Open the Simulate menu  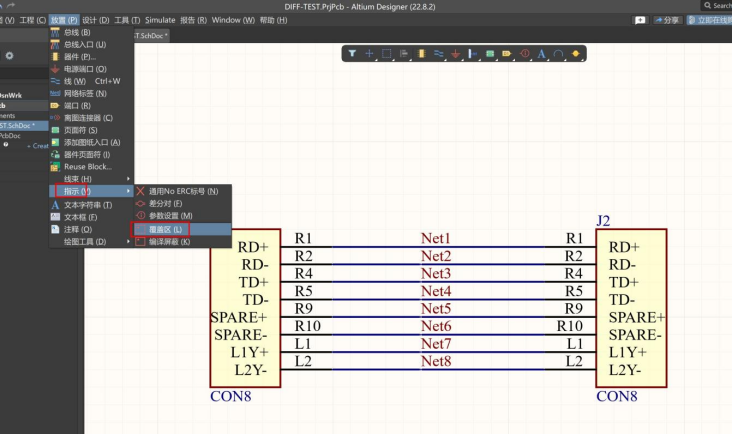click(x=160, y=20)
